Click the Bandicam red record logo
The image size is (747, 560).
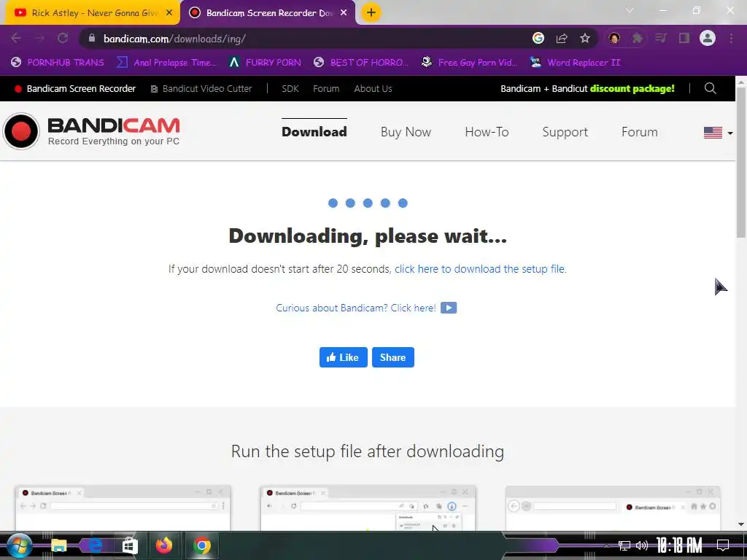[x=21, y=131]
